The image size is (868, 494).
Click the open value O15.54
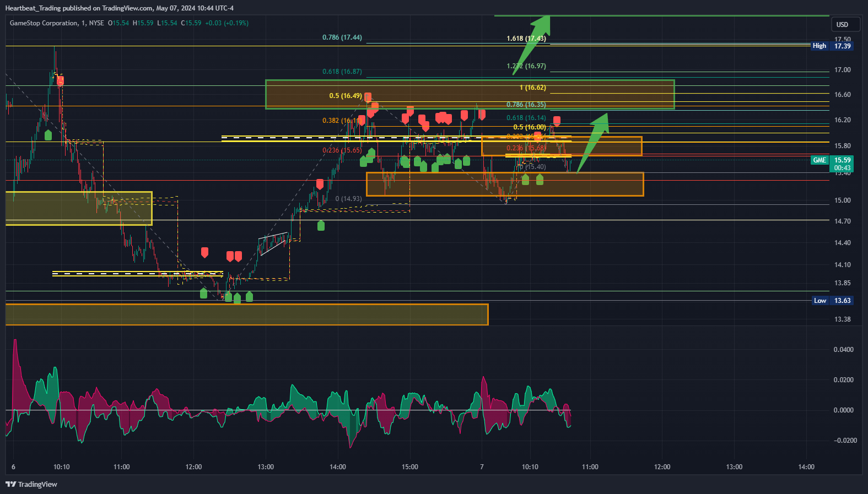point(118,23)
